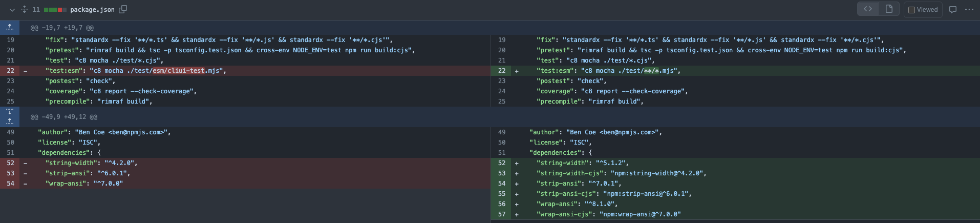Click the package.json file name link

click(x=92, y=9)
